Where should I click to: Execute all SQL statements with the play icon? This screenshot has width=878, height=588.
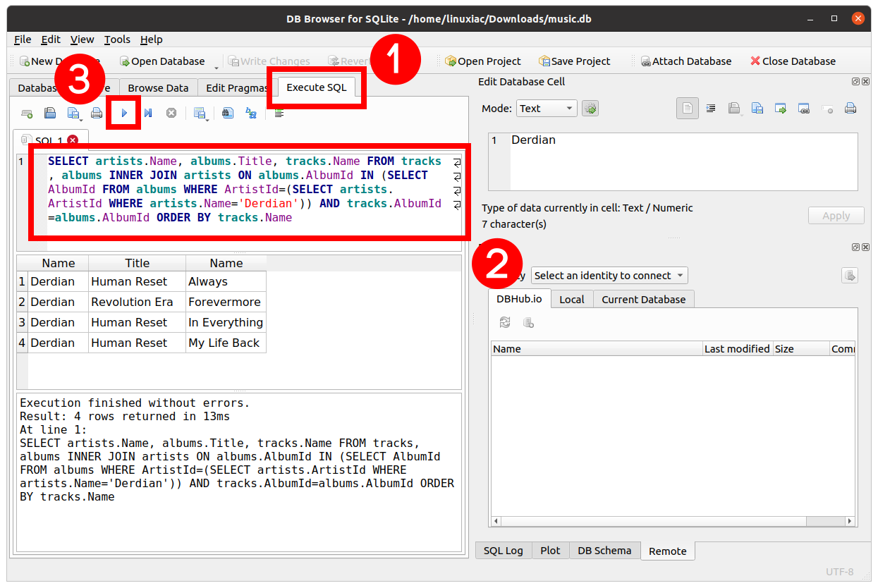(123, 113)
